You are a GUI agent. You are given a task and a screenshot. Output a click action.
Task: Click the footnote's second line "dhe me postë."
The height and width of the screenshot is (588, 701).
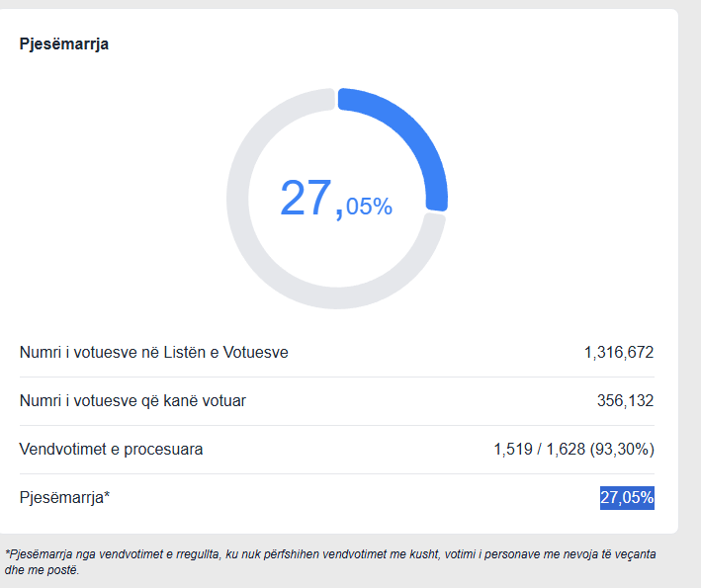(x=41, y=570)
